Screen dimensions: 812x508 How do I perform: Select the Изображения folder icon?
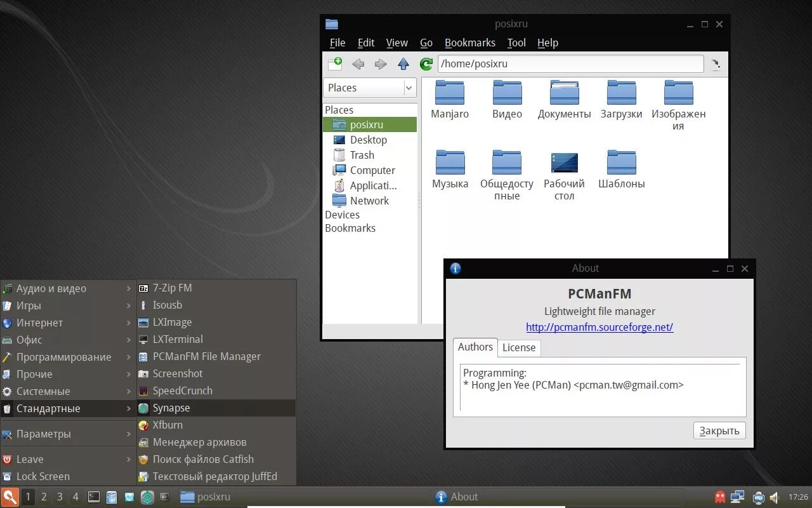point(678,93)
